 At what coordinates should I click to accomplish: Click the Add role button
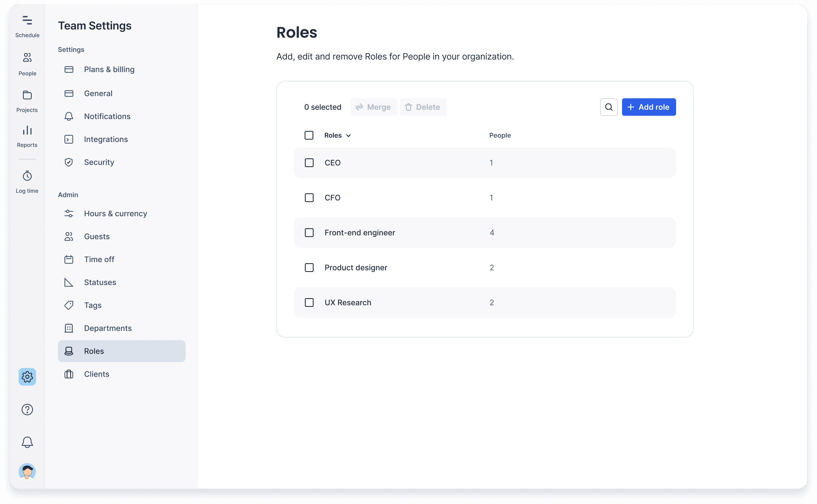pos(648,107)
